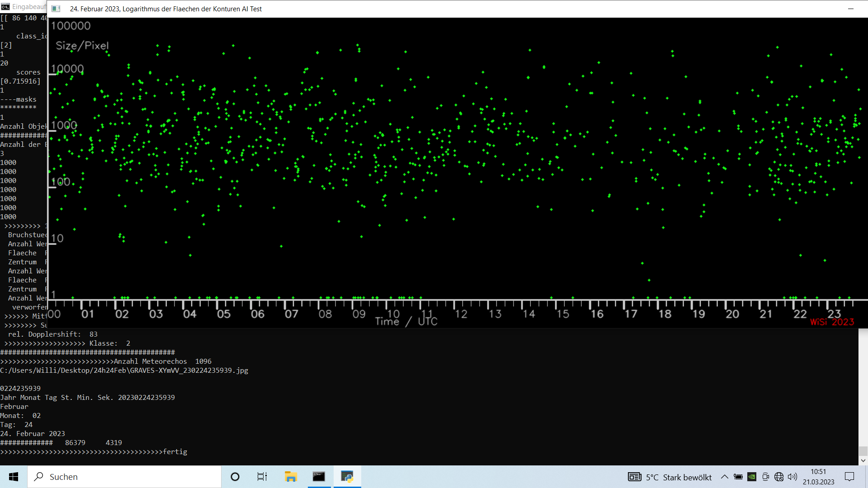Click the 'Tag: 24' console line
868x488 pixels.
tap(16, 425)
